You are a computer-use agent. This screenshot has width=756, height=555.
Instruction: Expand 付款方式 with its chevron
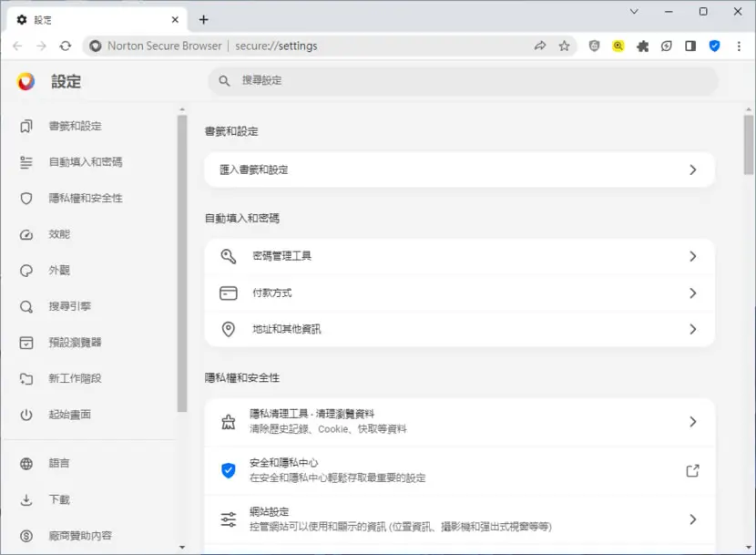(x=693, y=293)
